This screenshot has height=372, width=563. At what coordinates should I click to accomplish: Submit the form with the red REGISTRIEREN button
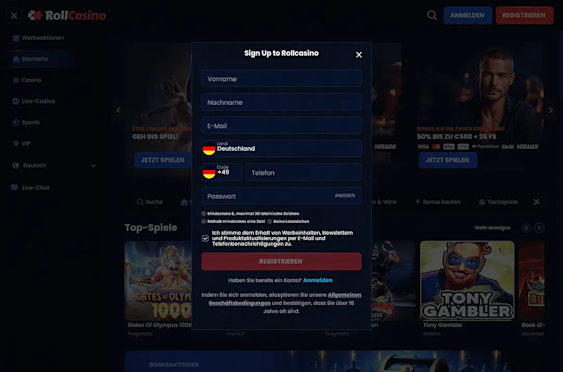pyautogui.click(x=282, y=261)
